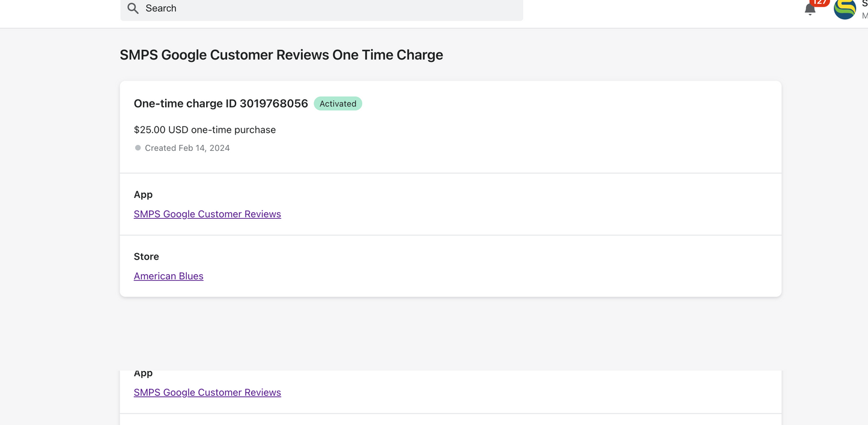Click the magnifying glass search icon

(133, 8)
